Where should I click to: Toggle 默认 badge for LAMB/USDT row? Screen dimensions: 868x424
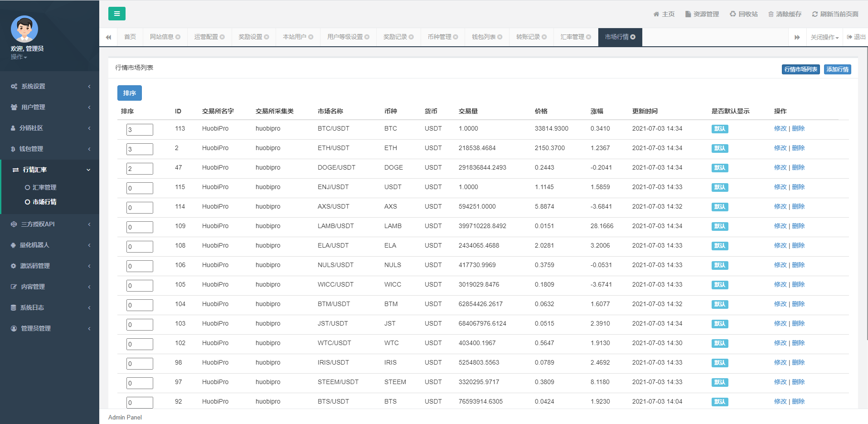pos(719,226)
